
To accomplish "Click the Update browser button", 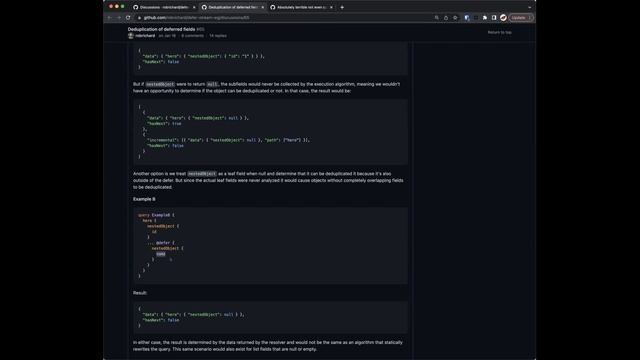I will (521, 18).
